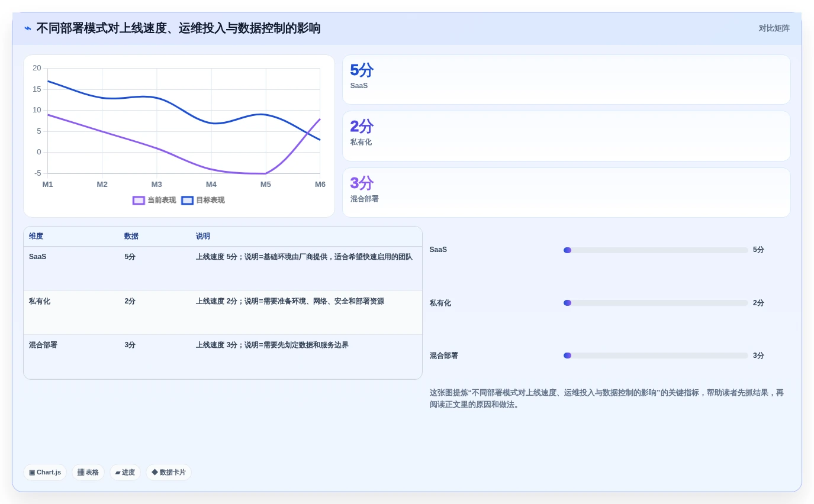This screenshot has height=504, width=814.
Task: Click the 上线速度 2分 description cell
Action: (x=290, y=301)
